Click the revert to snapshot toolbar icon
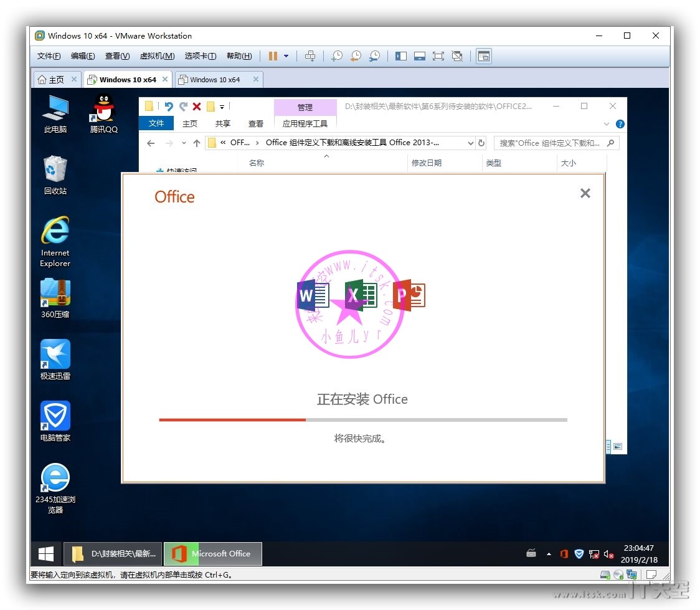The image size is (700, 610). 356,56
